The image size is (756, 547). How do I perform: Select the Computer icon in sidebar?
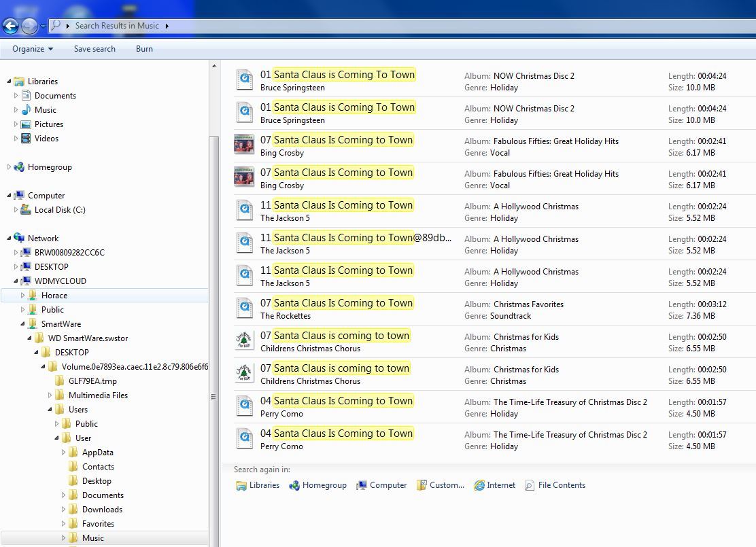pos(19,195)
